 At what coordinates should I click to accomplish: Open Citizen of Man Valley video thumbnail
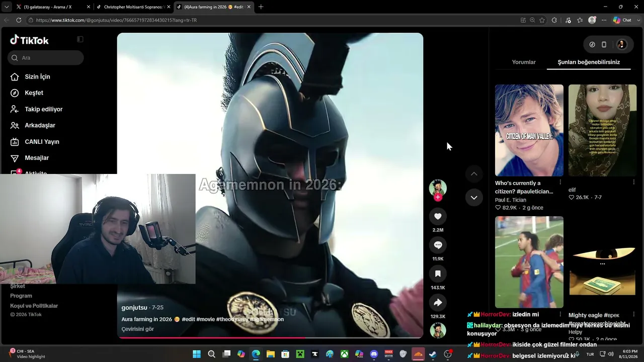[x=529, y=130]
